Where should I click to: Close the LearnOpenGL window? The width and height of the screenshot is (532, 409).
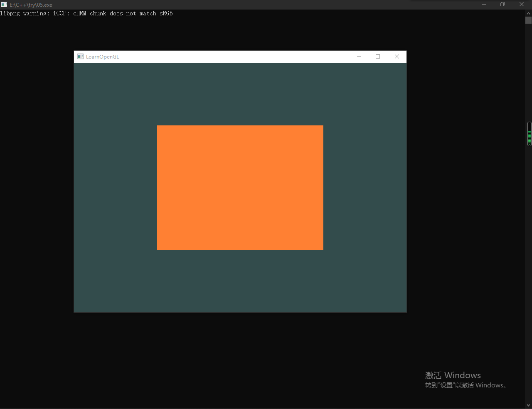[397, 56]
